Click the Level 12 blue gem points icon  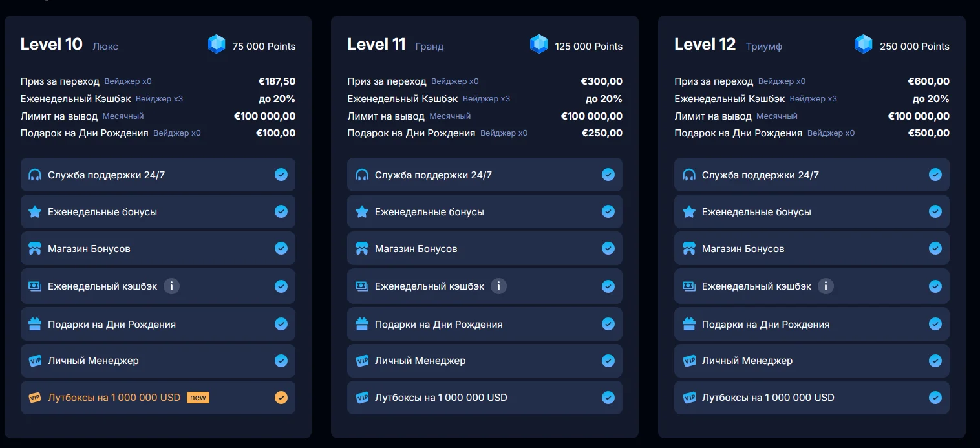pos(863,45)
